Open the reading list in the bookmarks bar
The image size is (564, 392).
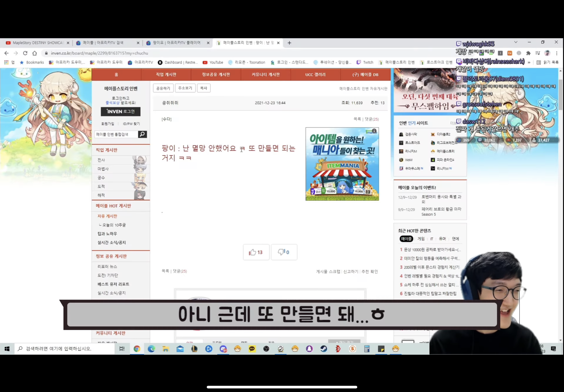point(547,62)
